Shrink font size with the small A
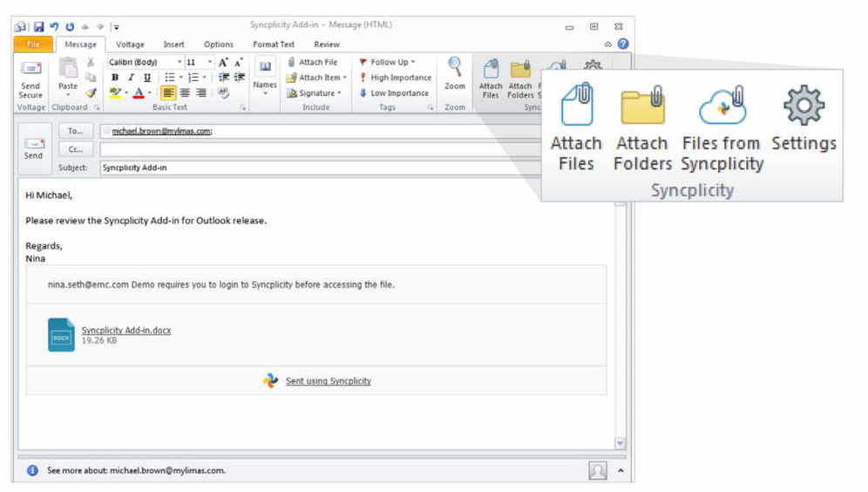 click(x=239, y=62)
